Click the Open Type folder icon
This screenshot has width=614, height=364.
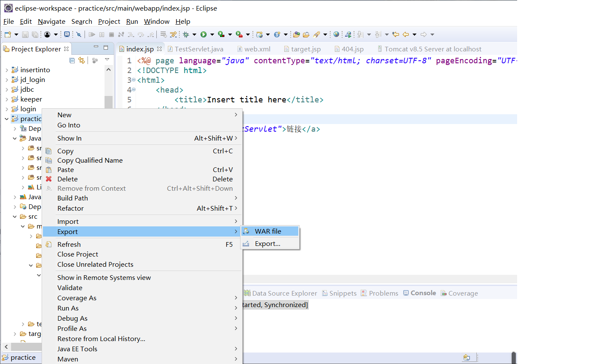tap(296, 34)
